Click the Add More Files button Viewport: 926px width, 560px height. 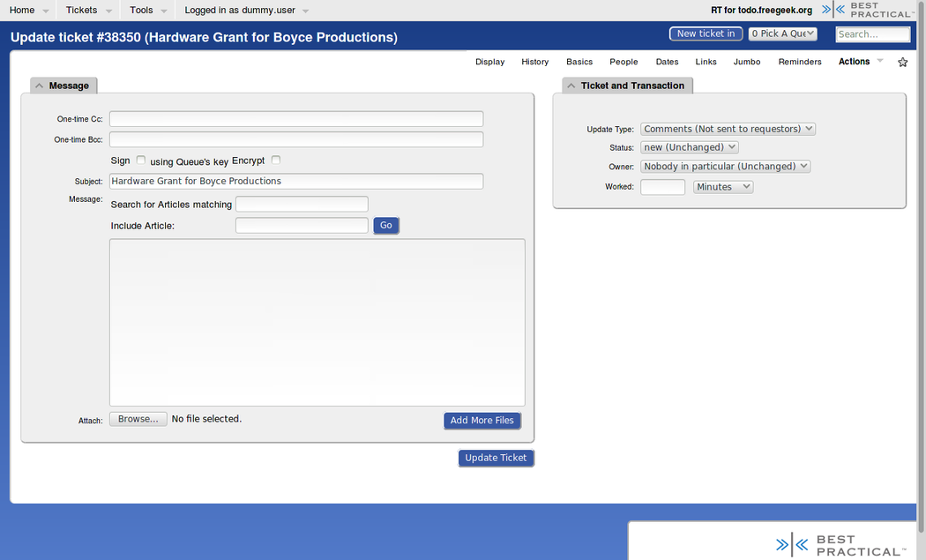(482, 421)
